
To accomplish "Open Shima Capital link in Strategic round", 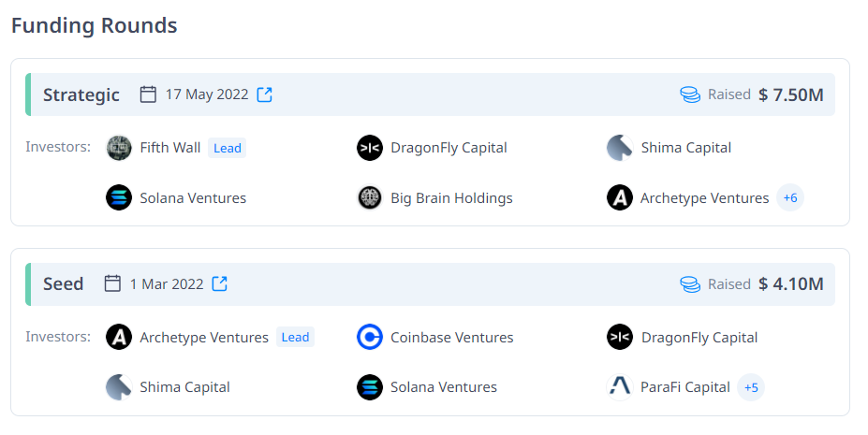I will [x=685, y=148].
